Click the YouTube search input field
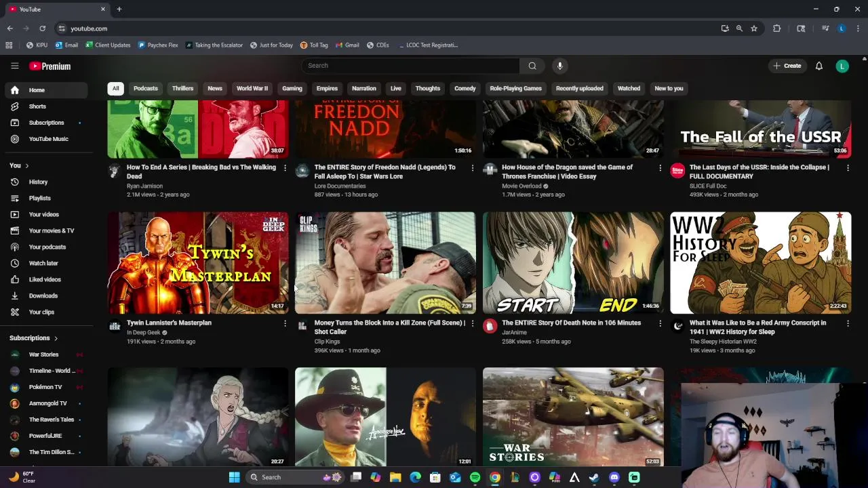 (410, 66)
